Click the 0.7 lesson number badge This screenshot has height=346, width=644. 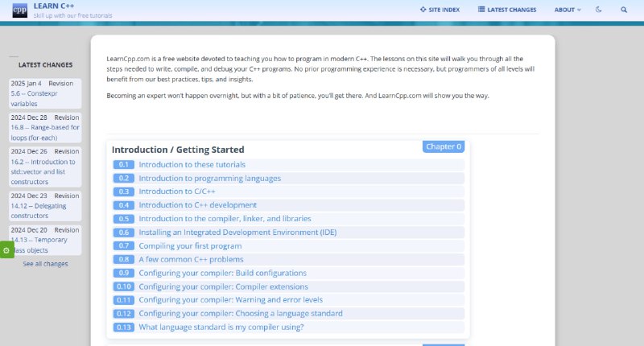(124, 246)
